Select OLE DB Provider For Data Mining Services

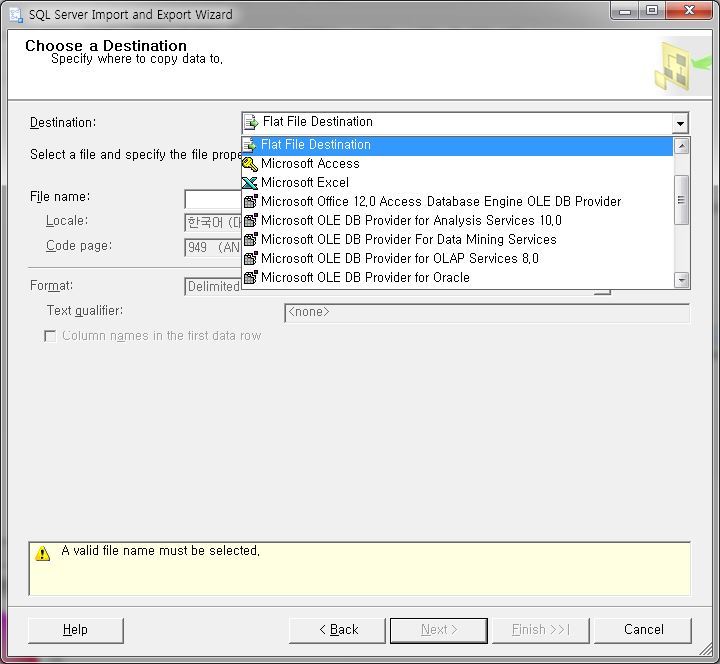(x=457, y=240)
